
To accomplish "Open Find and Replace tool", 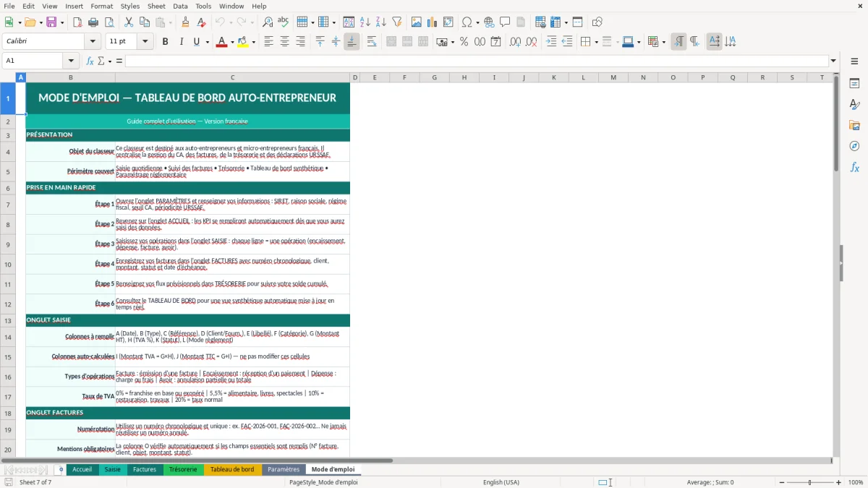I will pyautogui.click(x=268, y=22).
